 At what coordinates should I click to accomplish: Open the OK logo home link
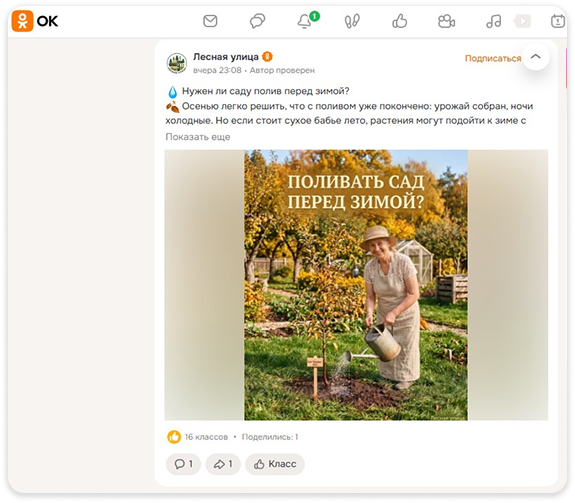(x=35, y=21)
